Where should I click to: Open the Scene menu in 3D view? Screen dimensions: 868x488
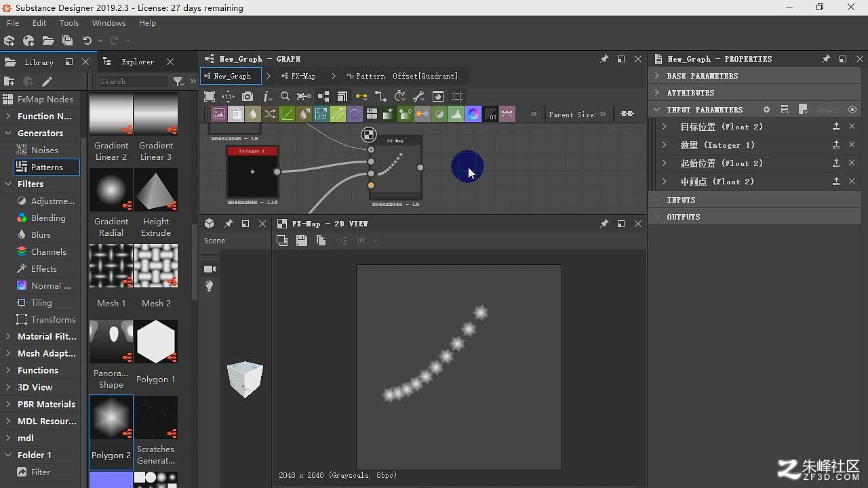coord(214,241)
